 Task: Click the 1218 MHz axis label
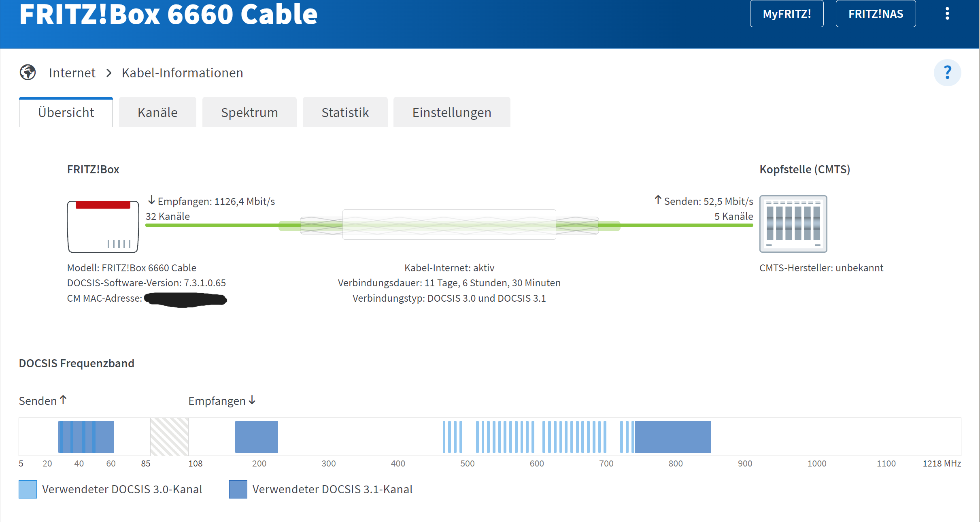942,463
